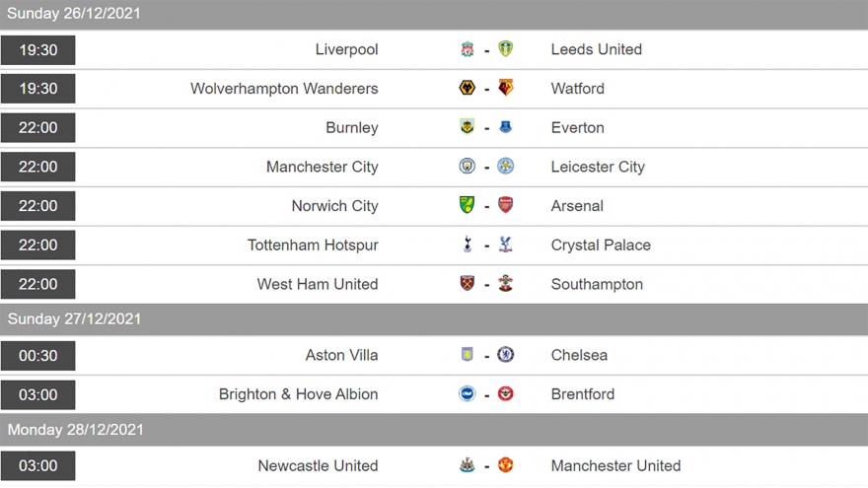Image resolution: width=868 pixels, height=488 pixels.
Task: Click the 19:30 kickoff time for Liverpool
Action: 38,49
